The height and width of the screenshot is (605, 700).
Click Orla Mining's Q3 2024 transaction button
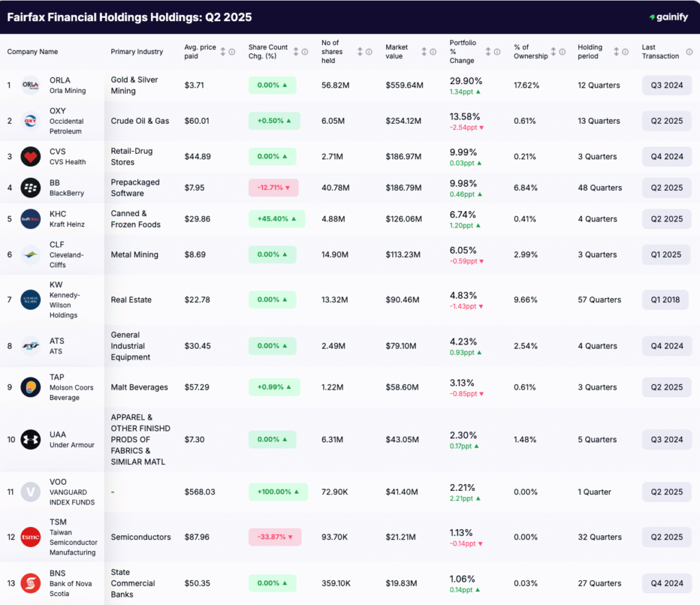(667, 85)
